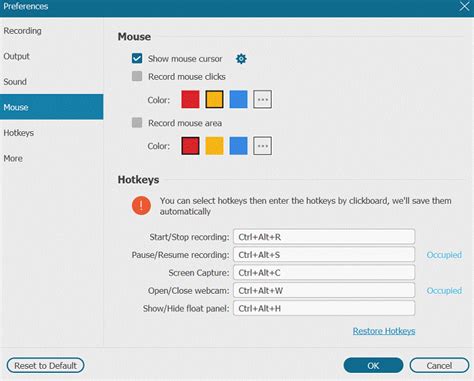Switch to Sound preferences tab
Screen dimensions: 474x381
click(x=52, y=82)
